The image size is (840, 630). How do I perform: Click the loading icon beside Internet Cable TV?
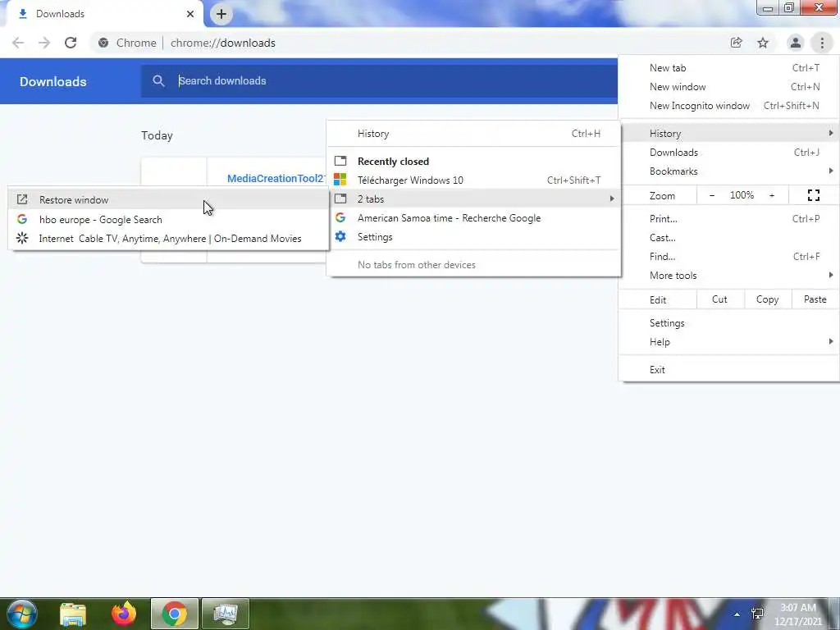click(x=22, y=238)
